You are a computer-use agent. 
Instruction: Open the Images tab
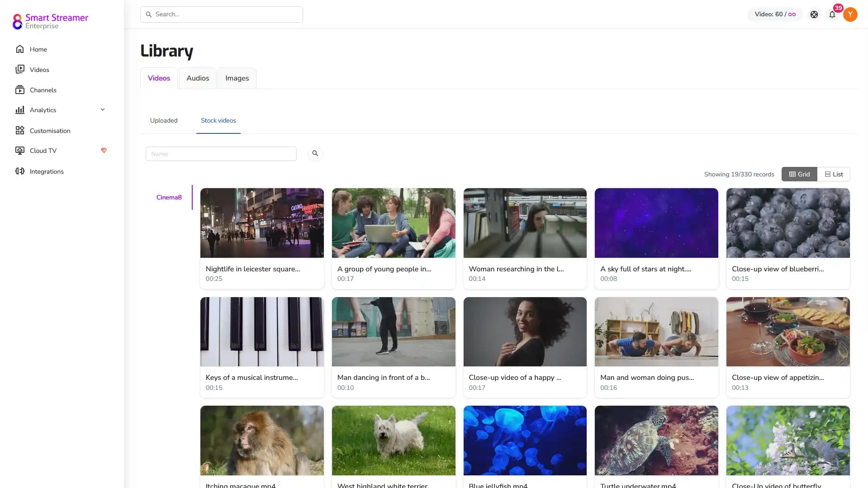pyautogui.click(x=237, y=78)
